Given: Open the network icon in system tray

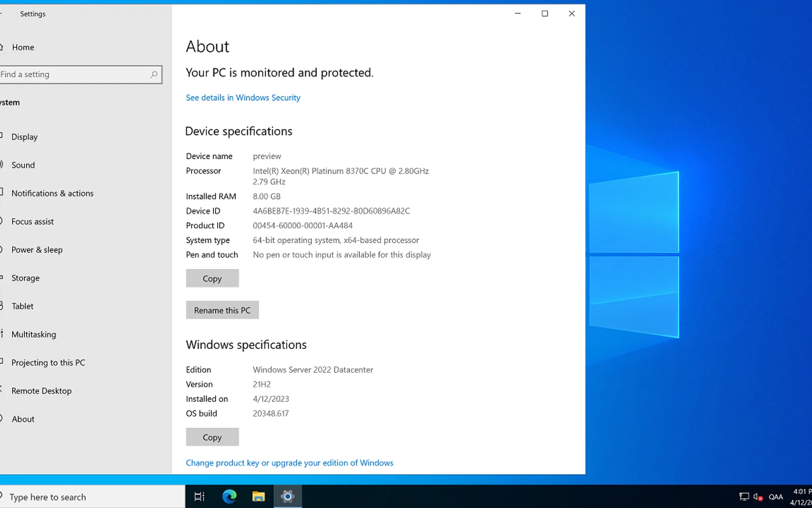Looking at the screenshot, I should [x=744, y=497].
